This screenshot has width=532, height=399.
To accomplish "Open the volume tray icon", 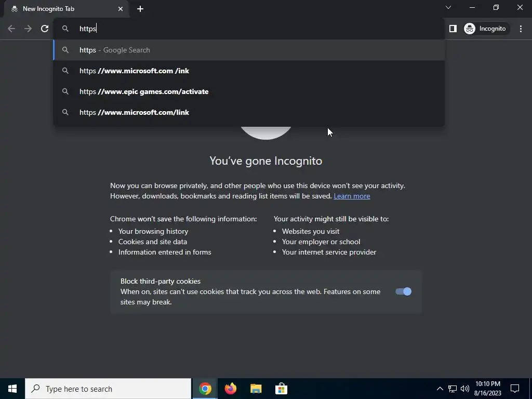I will 465,389.
